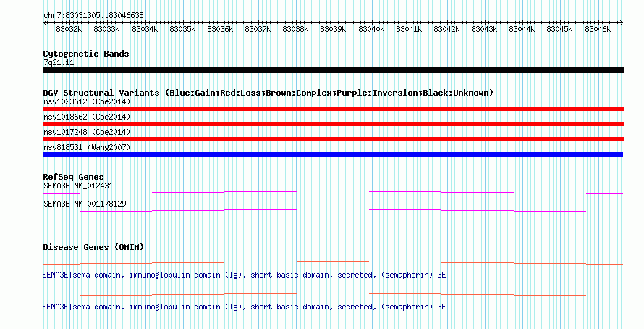Click the 83041k ruler tick label
The width and height of the screenshot is (644, 329).
point(409,30)
